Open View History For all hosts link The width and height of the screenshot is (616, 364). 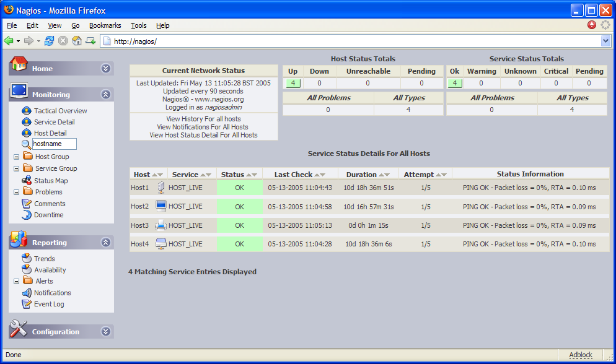coord(203,119)
